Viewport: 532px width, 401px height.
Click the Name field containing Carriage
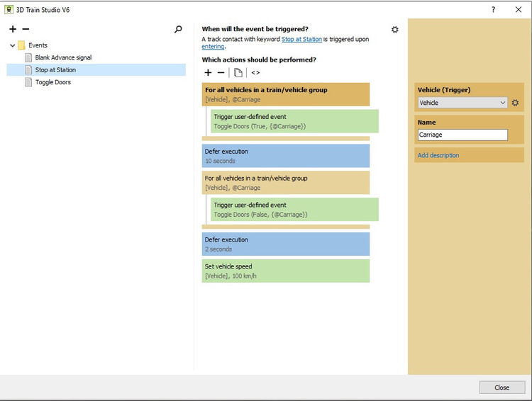(462, 135)
